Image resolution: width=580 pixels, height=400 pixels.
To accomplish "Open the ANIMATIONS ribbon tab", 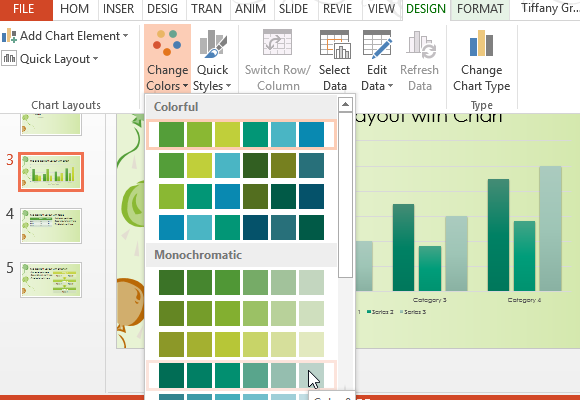I will (250, 9).
